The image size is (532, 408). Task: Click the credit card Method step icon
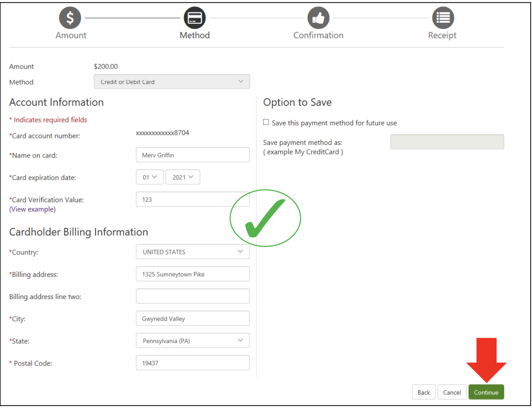(x=195, y=18)
